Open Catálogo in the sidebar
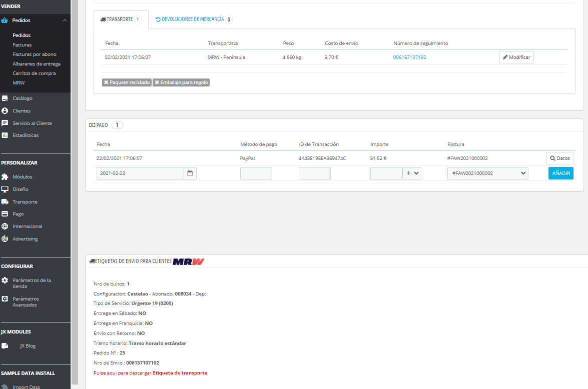 coord(23,98)
